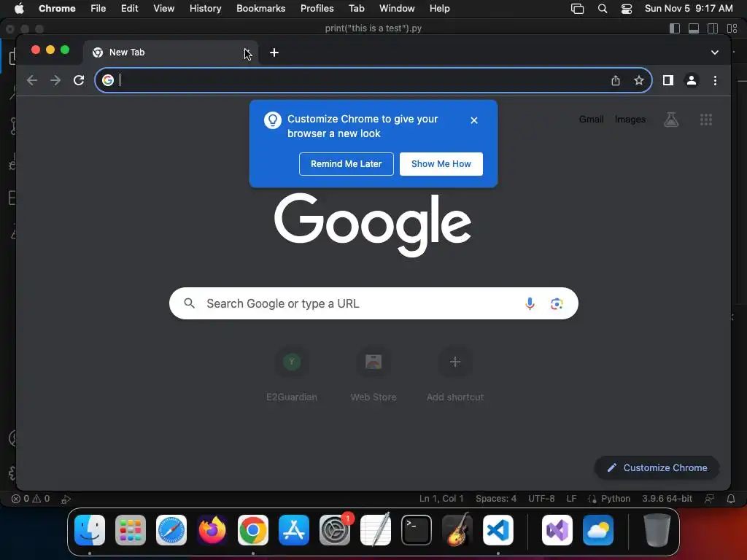This screenshot has height=560, width=747.
Task: Bookmark this tab with the star icon
Action: [639, 80]
